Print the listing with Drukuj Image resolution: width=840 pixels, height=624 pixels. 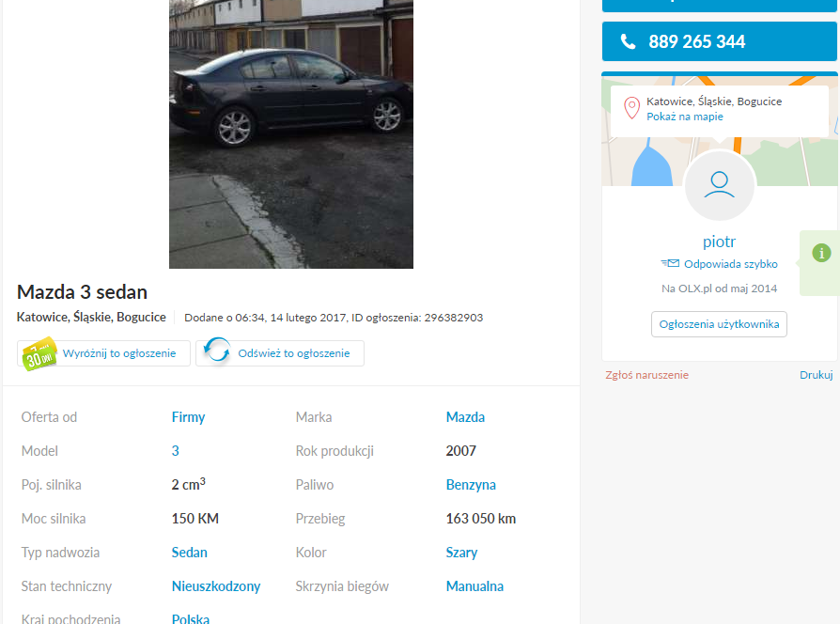point(816,375)
